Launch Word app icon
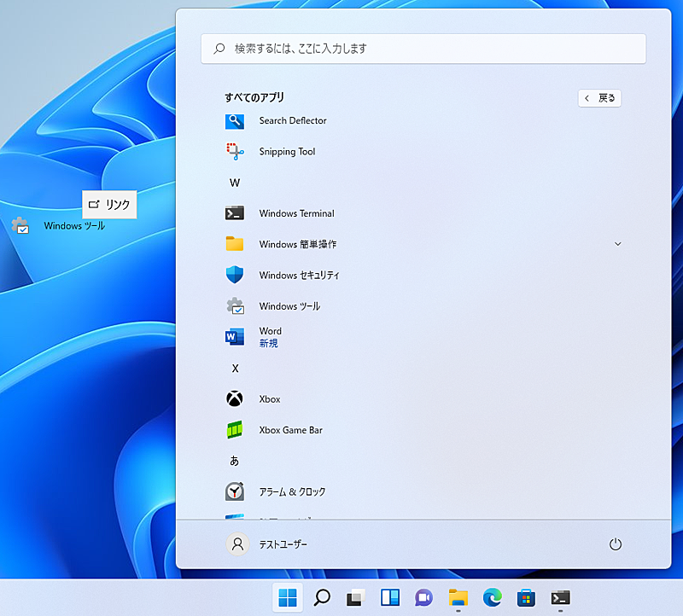 point(234,337)
